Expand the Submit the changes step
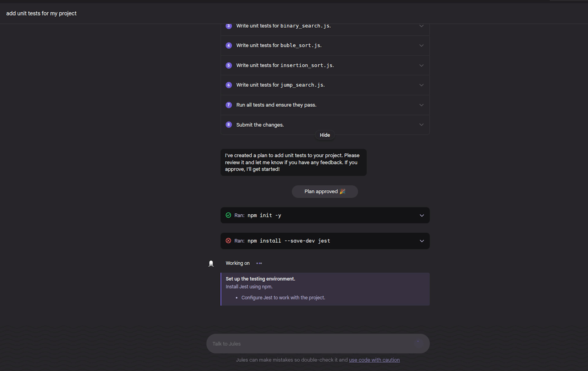 421,125
